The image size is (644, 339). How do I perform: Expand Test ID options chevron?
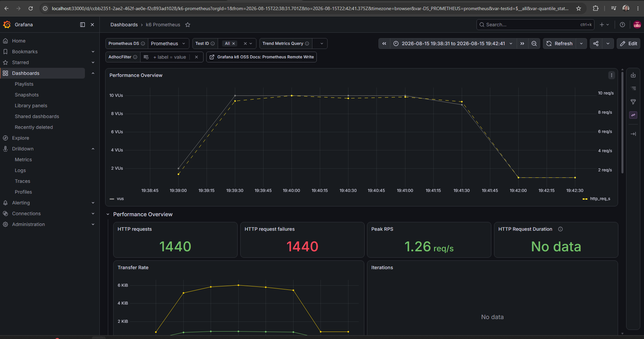[x=251, y=44]
